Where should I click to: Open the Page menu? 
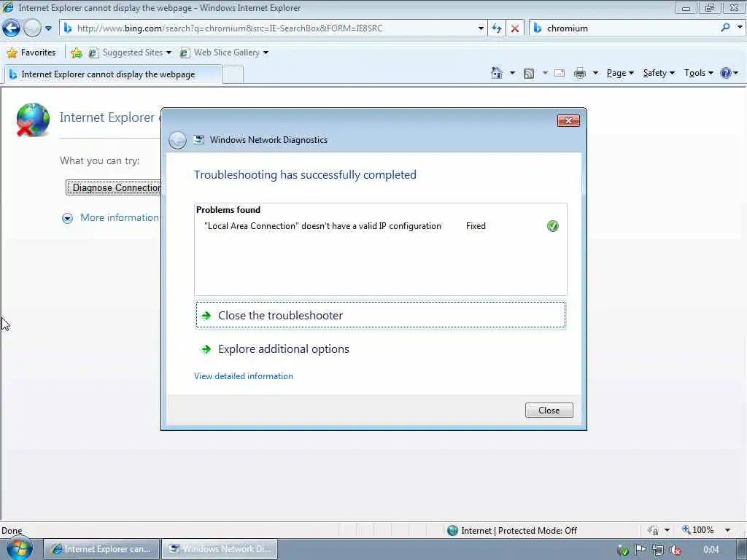coord(620,73)
